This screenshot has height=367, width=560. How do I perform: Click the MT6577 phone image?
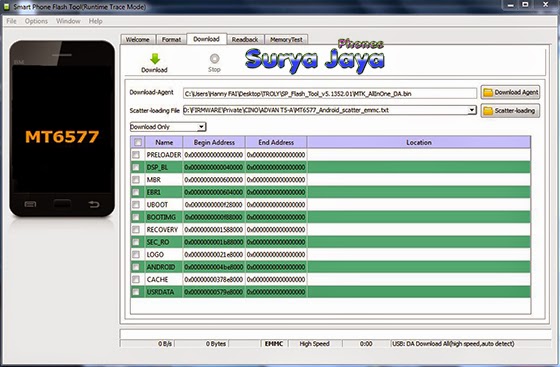[62, 129]
